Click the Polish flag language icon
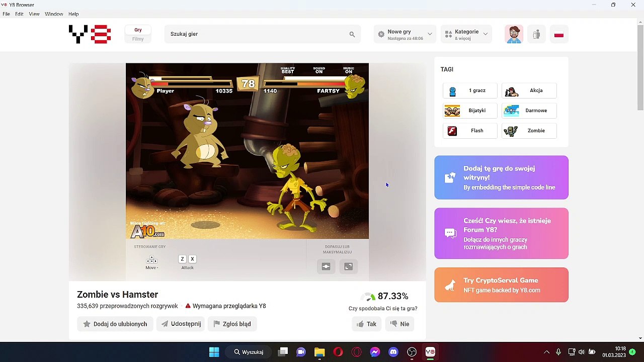The width and height of the screenshot is (644, 362). click(x=558, y=34)
